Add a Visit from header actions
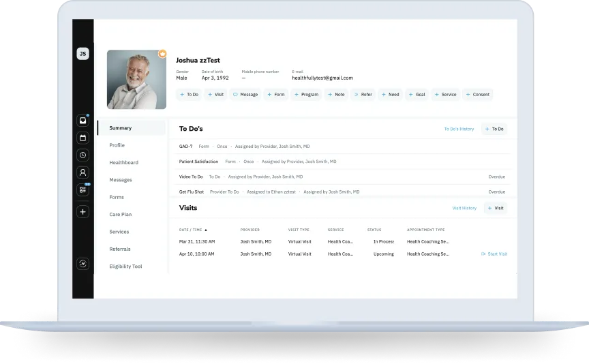The image size is (589, 364). 215,95
